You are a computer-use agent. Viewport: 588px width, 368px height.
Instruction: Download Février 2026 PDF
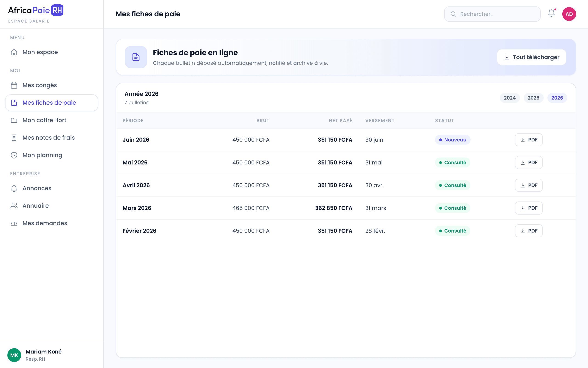(529, 231)
